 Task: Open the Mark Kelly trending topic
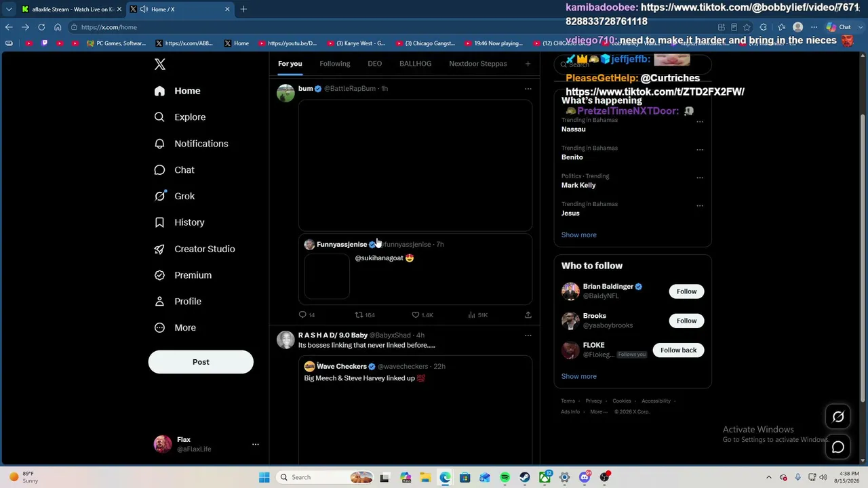point(578,185)
